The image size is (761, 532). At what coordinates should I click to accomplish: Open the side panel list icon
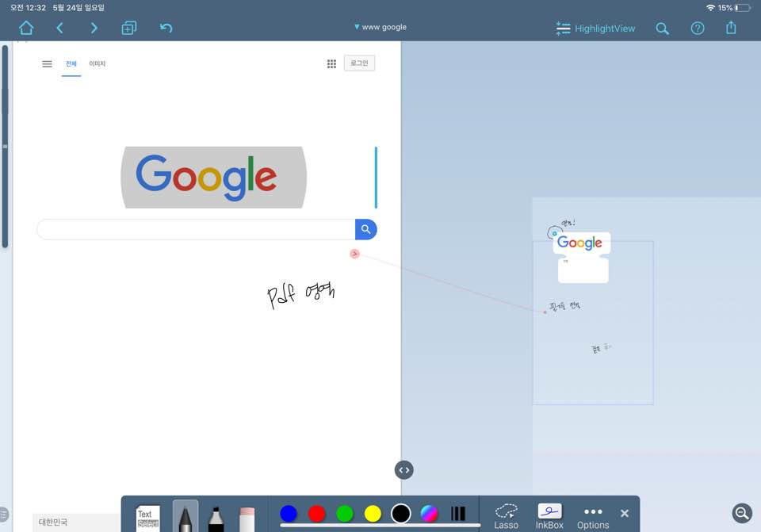click(3, 514)
